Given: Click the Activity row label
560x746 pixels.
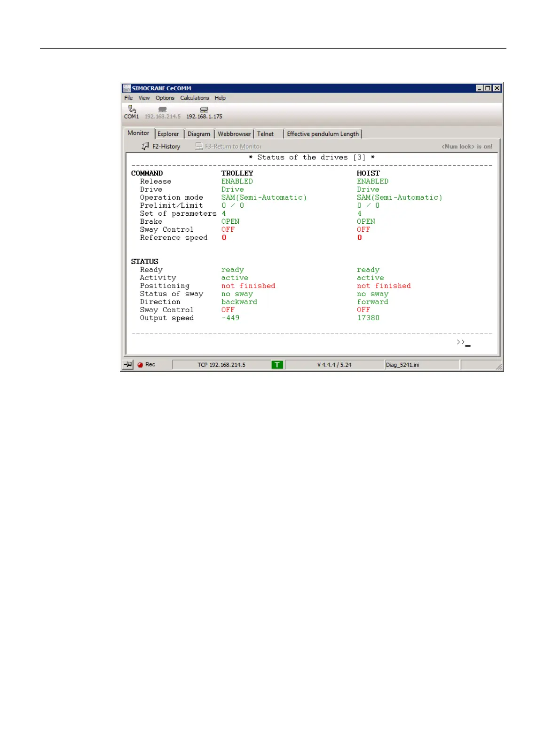Looking at the screenshot, I should coord(158,278).
